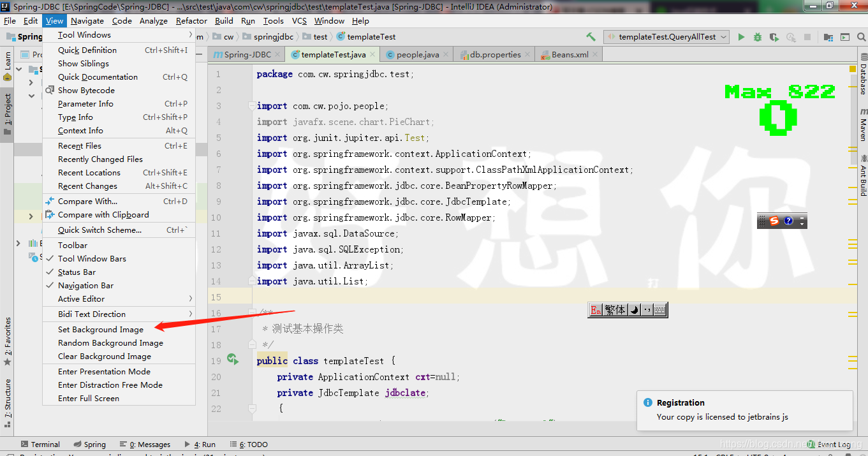This screenshot has width=868, height=456.
Task: Toggle the 1: Project tool window
Action: click(x=7, y=114)
